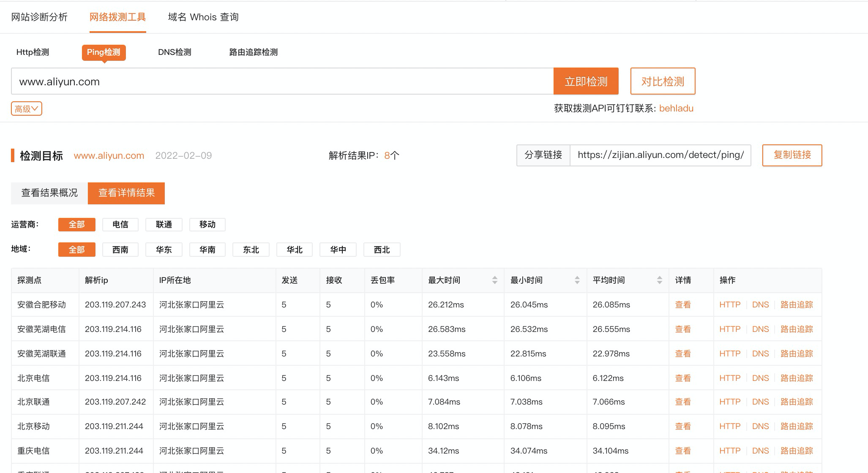Click the share link URL field
Screen dimensions: 868x473
tap(661, 155)
